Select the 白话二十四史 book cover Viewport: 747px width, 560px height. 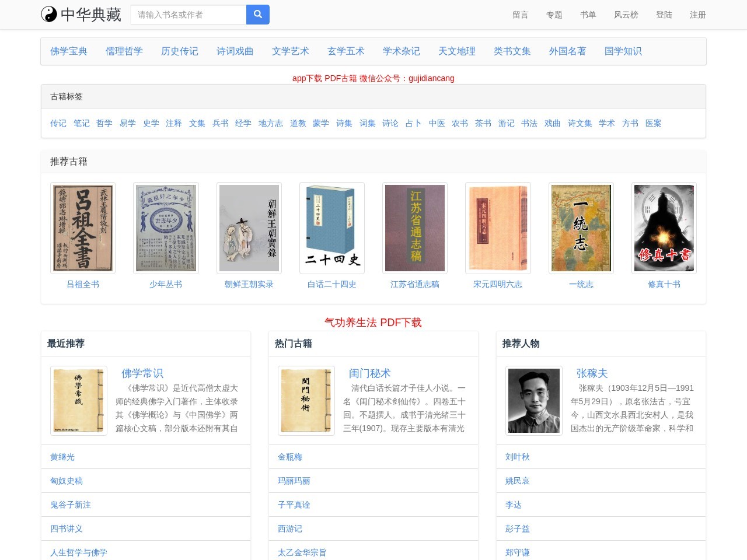pyautogui.click(x=331, y=228)
